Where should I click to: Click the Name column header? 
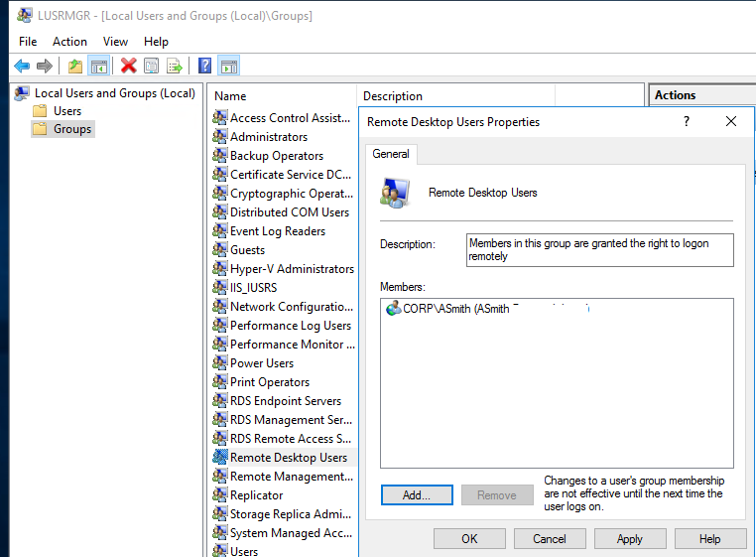click(x=282, y=96)
